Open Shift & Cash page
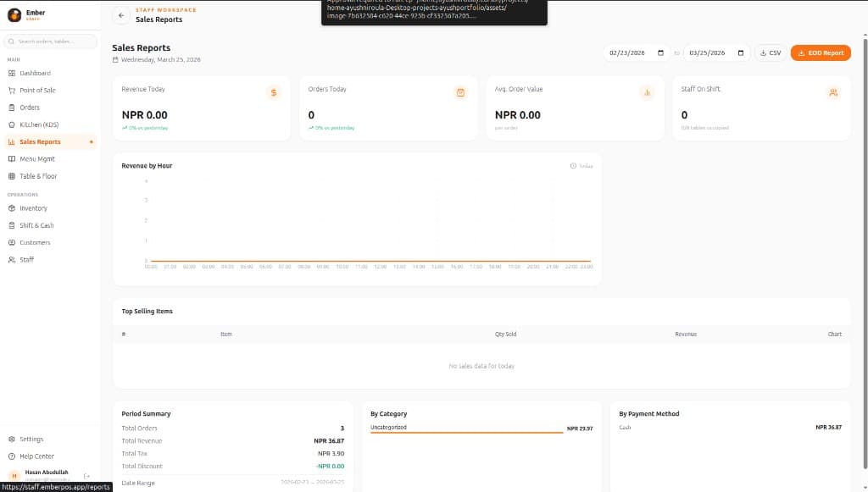 coord(36,225)
